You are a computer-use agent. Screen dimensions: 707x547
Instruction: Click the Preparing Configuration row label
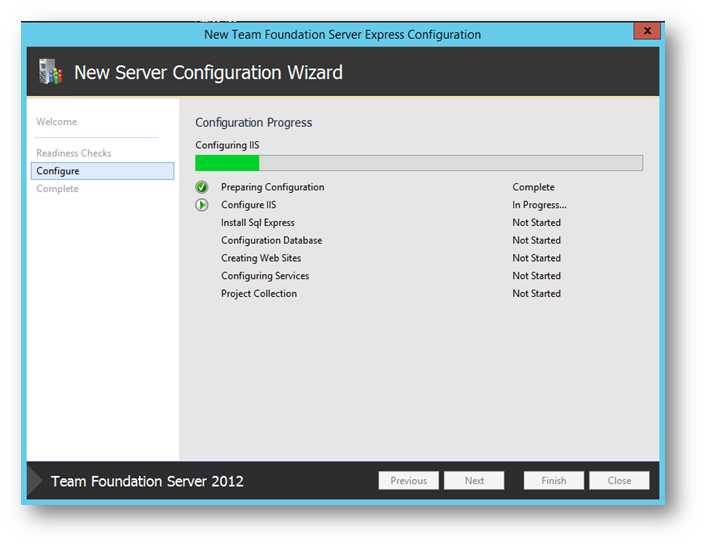coord(272,187)
